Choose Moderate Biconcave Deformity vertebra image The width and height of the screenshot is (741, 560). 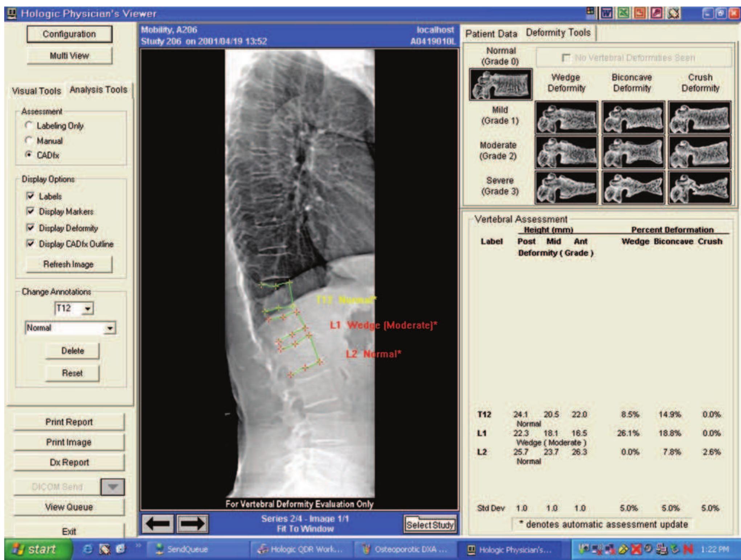[633, 152]
